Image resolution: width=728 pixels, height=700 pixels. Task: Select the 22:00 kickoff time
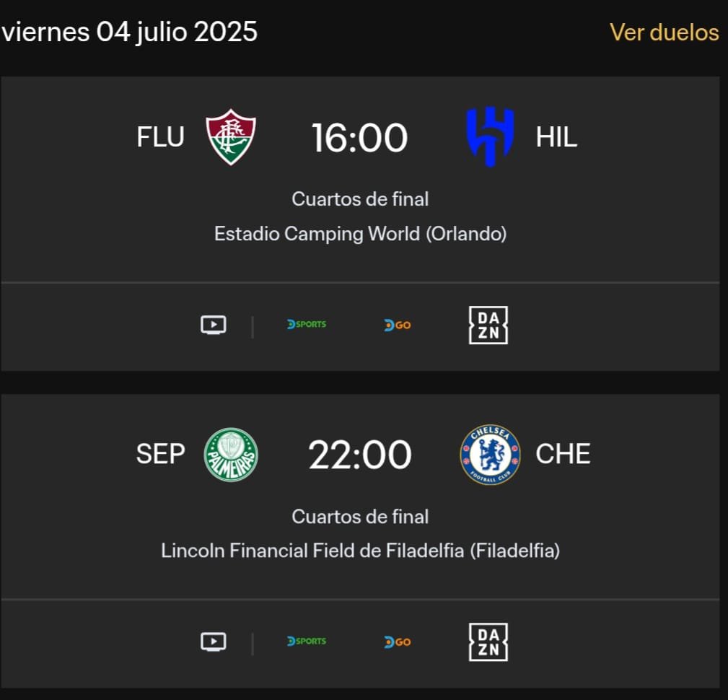360,455
